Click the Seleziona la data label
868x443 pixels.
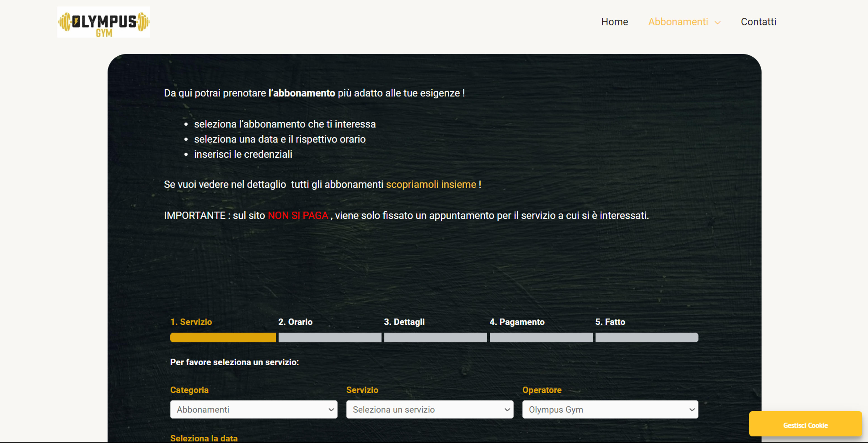click(204, 438)
